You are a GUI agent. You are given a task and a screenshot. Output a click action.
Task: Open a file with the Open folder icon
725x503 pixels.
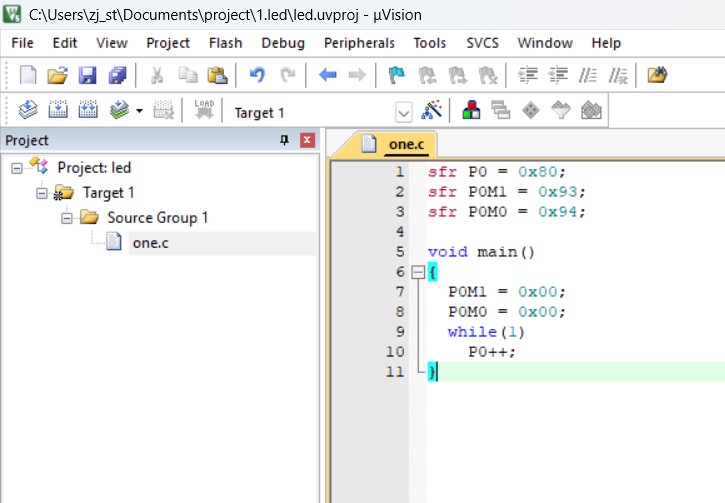point(58,75)
